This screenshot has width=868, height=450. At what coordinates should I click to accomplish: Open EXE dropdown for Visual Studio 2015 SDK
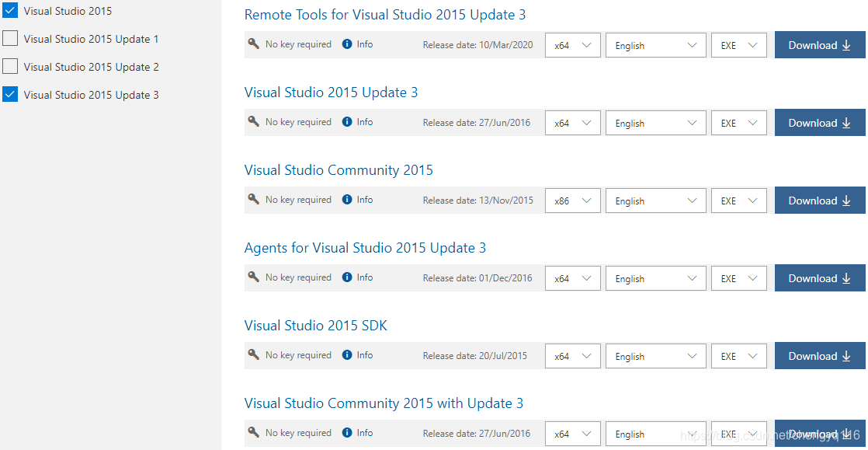(x=739, y=356)
